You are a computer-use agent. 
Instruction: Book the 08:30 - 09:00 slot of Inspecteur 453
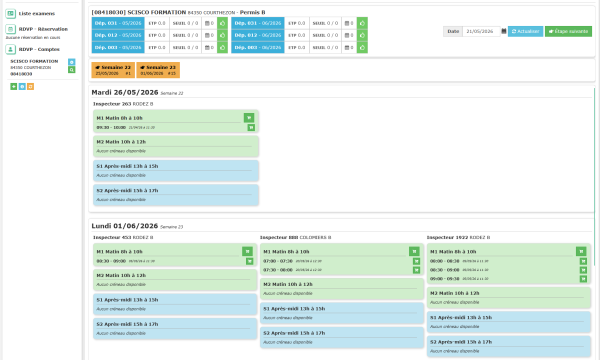249,261
